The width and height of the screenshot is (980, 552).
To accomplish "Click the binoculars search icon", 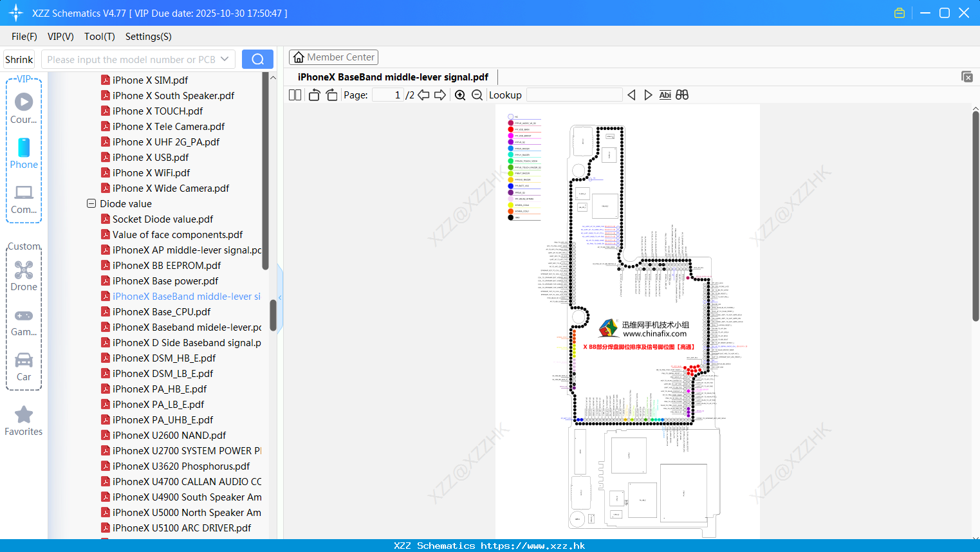I will coord(682,95).
